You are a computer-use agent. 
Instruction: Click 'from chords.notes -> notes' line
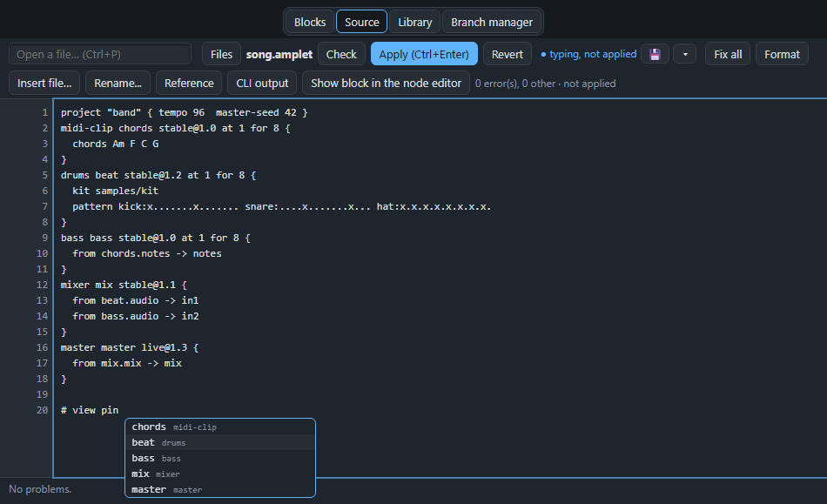(x=147, y=253)
